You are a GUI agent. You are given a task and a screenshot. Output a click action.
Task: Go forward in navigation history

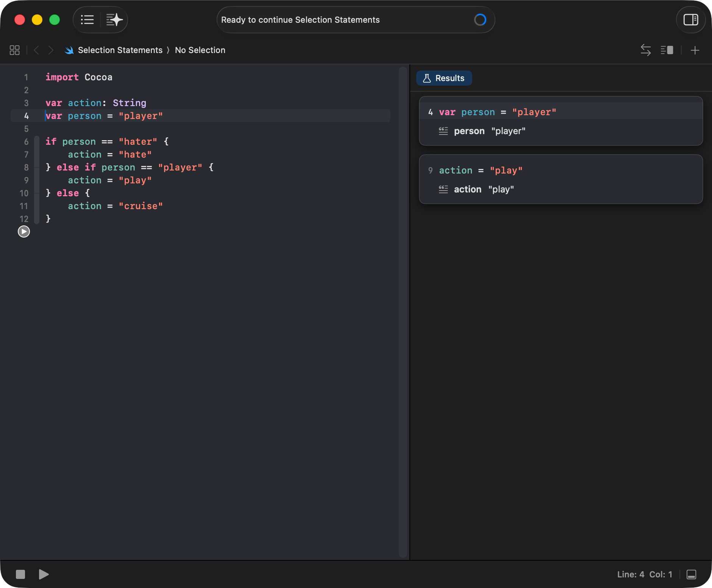point(51,50)
